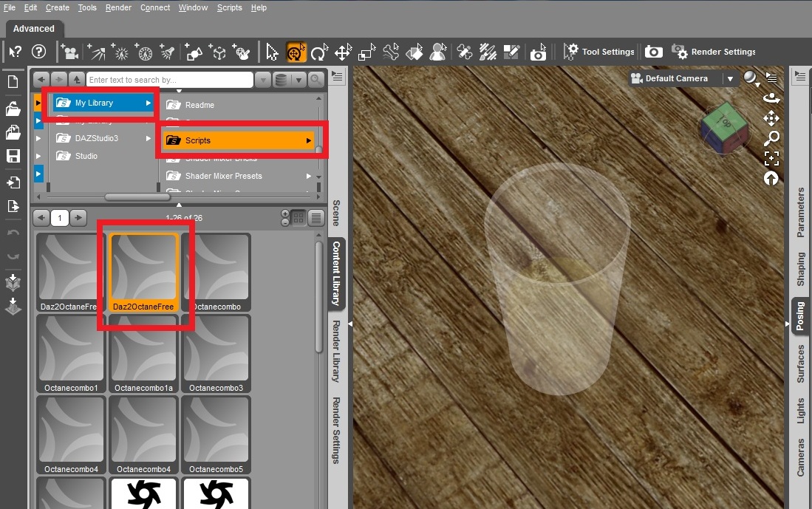Open the Parameters side tab

click(800, 212)
